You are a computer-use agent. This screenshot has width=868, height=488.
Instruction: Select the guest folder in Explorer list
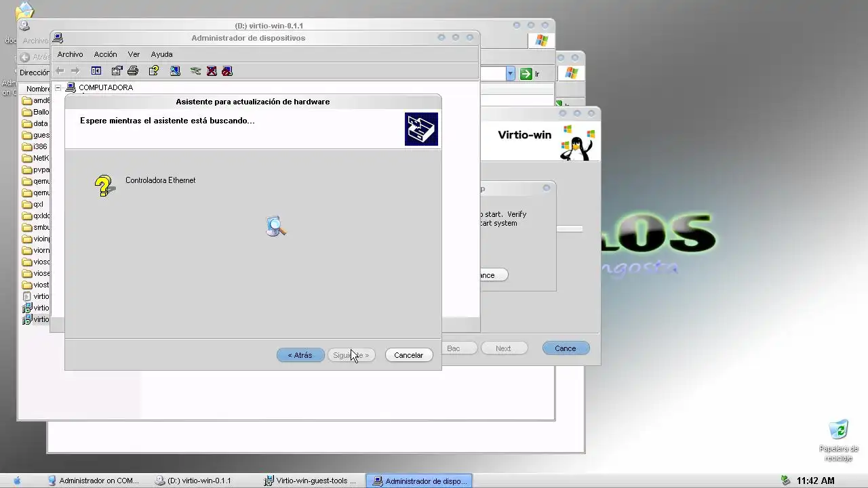pos(36,135)
